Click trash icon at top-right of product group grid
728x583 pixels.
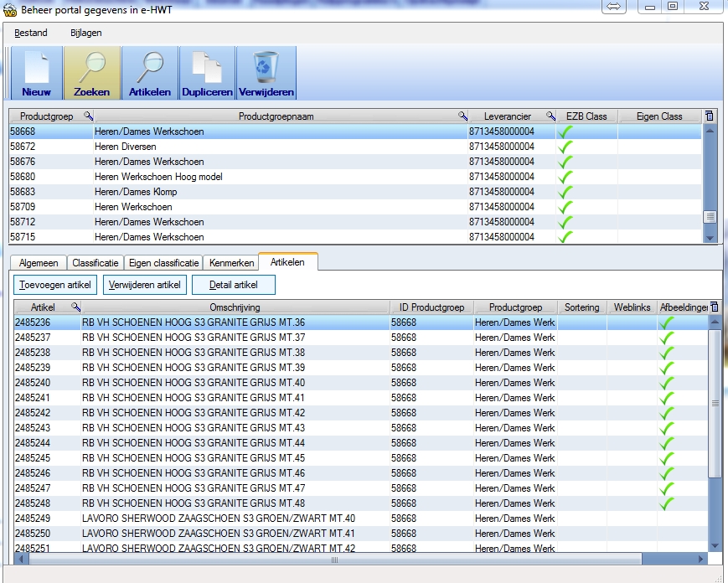710,116
